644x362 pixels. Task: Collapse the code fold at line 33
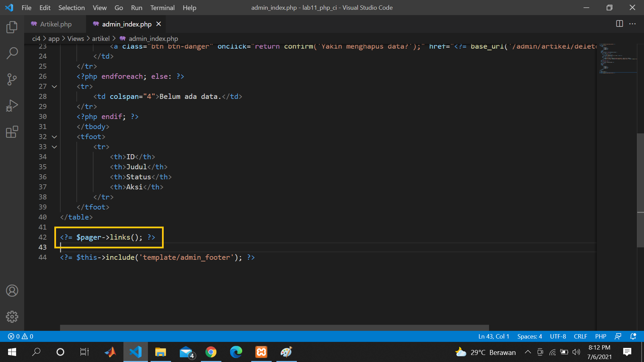coord(54,147)
